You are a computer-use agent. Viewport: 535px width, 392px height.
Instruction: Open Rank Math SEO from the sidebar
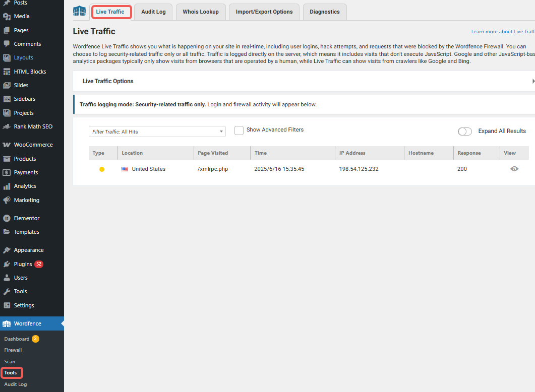tap(6, 126)
